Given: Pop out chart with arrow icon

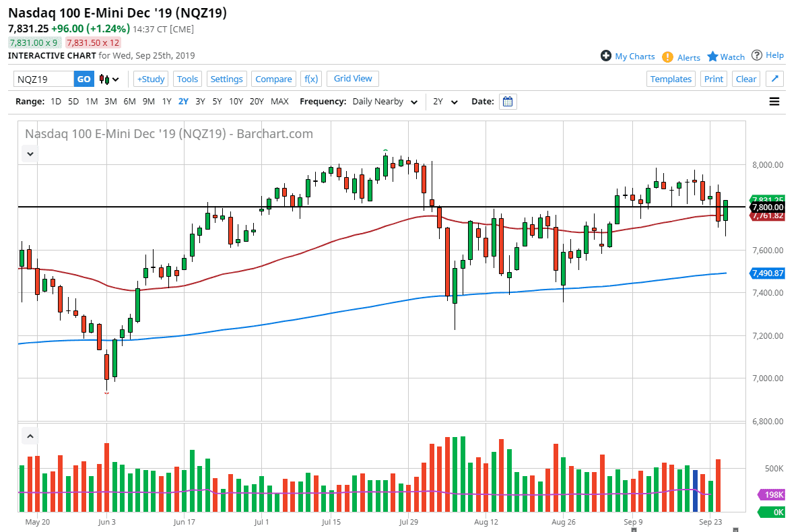Looking at the screenshot, I should point(774,79).
